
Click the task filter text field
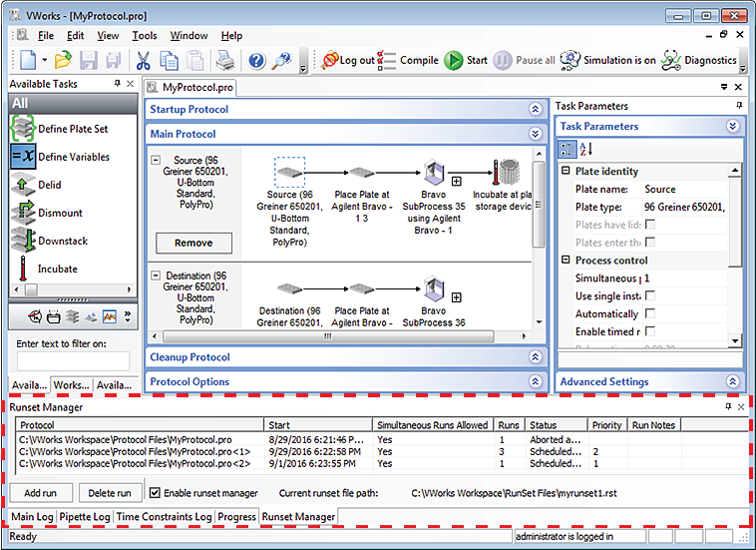point(73,361)
